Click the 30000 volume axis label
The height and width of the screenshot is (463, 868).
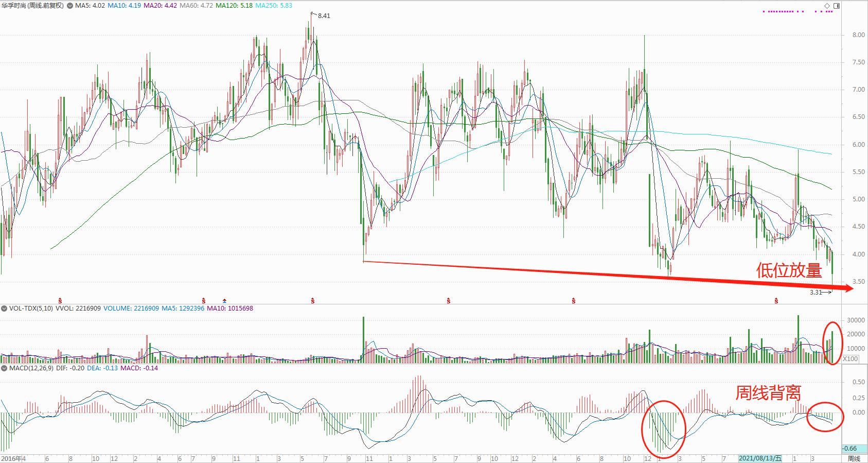click(856, 320)
